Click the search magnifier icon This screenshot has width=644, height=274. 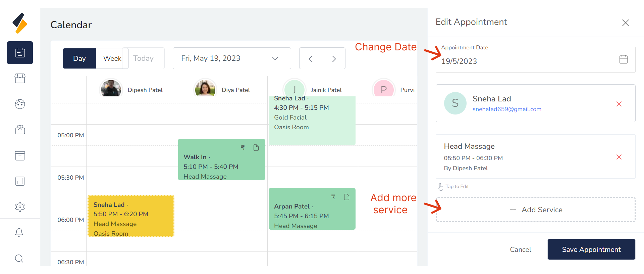coord(19,258)
